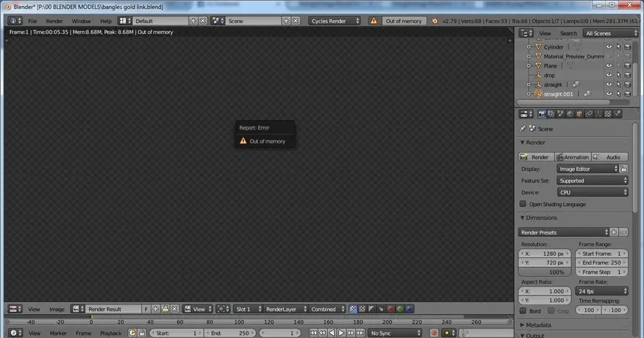Toggle visibility eye of Cylinder object
Image resolution: width=644 pixels, height=338 pixels.
tap(609, 47)
